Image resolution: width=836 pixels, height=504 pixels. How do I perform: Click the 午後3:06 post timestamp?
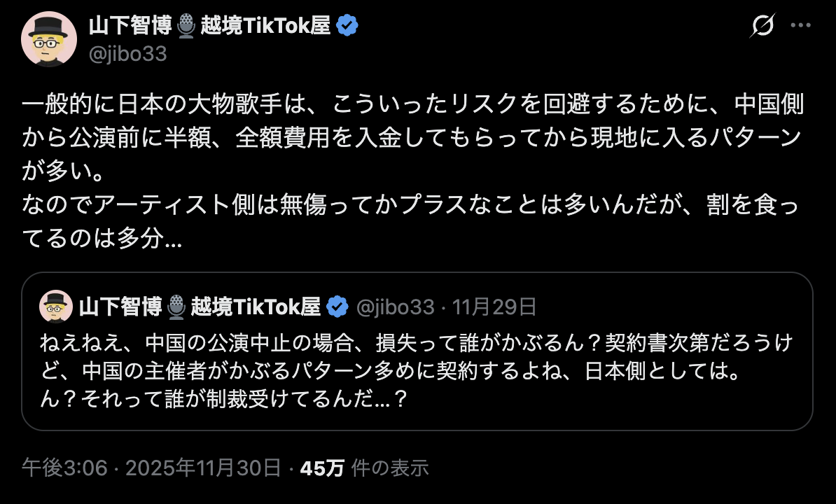pyautogui.click(x=64, y=468)
